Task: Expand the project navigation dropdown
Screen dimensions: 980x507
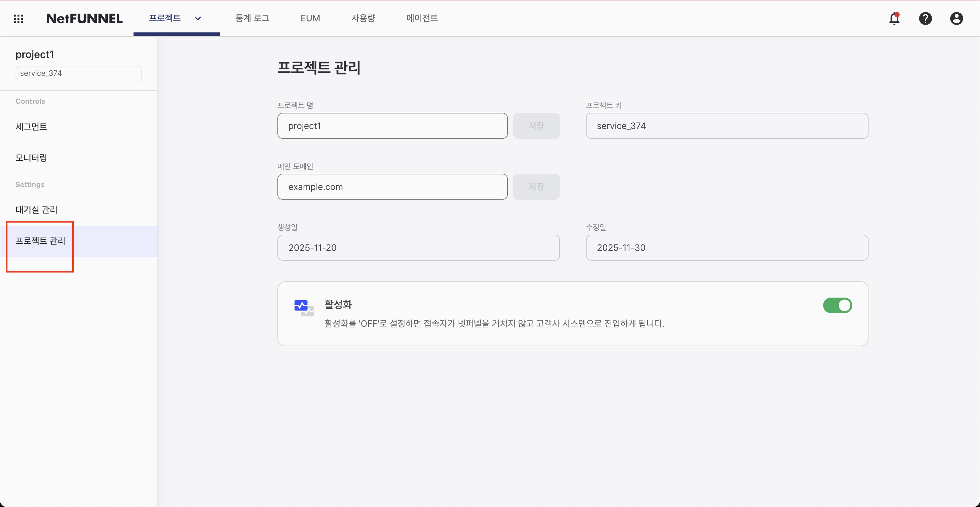Action: (197, 18)
